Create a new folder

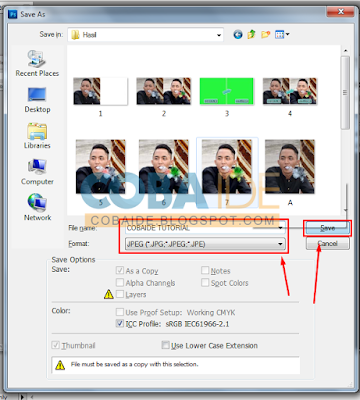point(266,34)
